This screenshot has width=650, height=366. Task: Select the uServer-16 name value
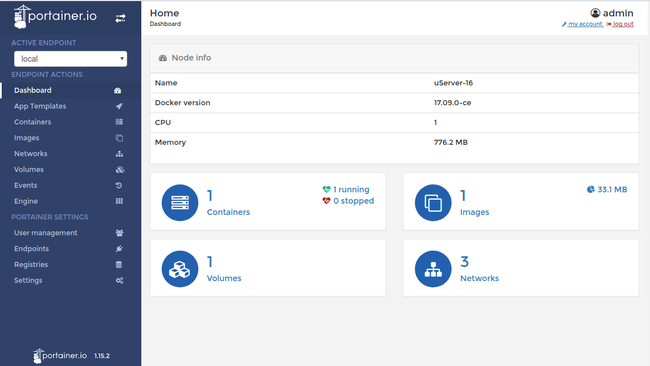pyautogui.click(x=454, y=83)
